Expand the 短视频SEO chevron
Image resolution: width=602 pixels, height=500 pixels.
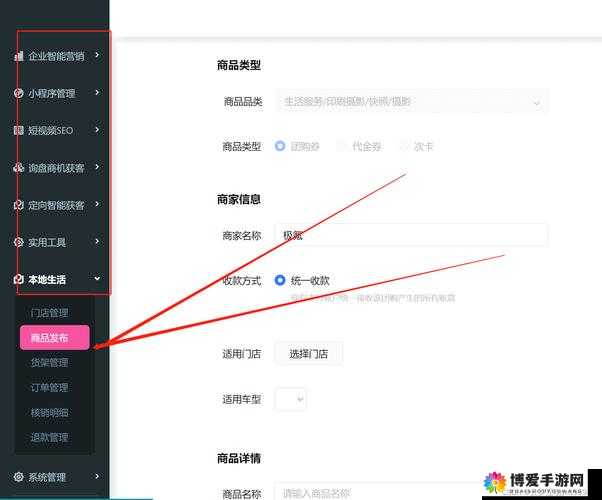pos(97,129)
